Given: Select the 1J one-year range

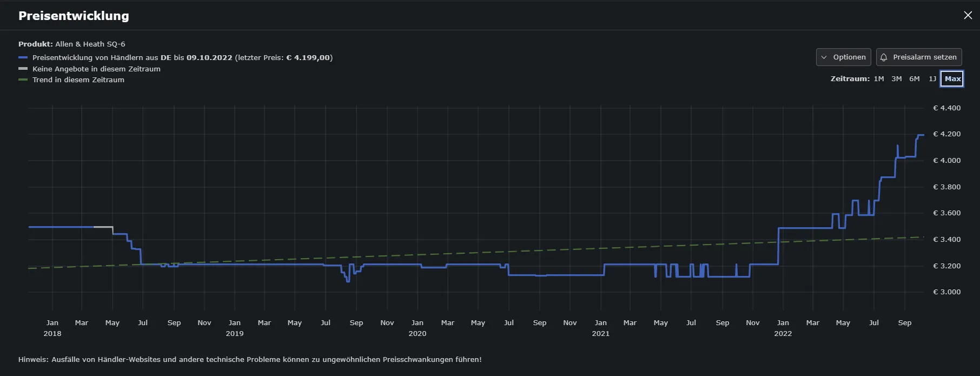Looking at the screenshot, I should coord(932,79).
